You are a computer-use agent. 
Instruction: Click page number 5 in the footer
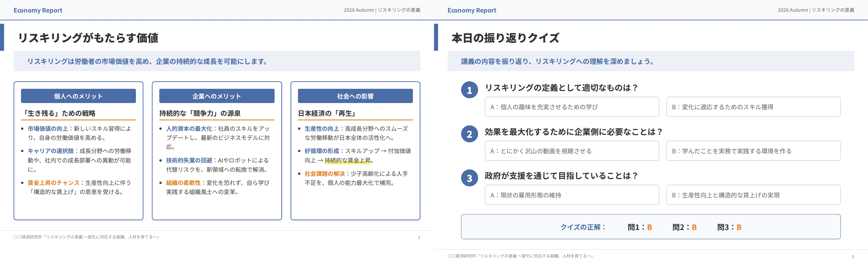[x=853, y=257]
